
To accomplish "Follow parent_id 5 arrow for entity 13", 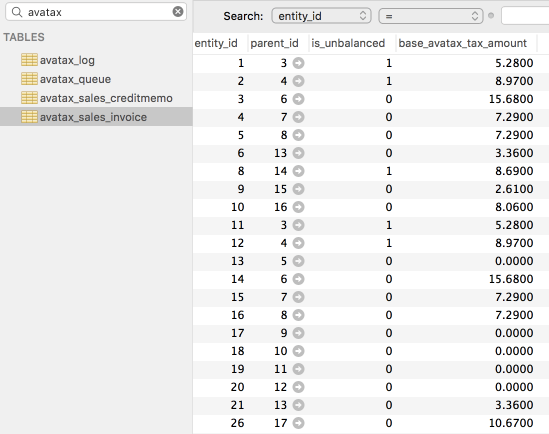I will click(x=298, y=261).
